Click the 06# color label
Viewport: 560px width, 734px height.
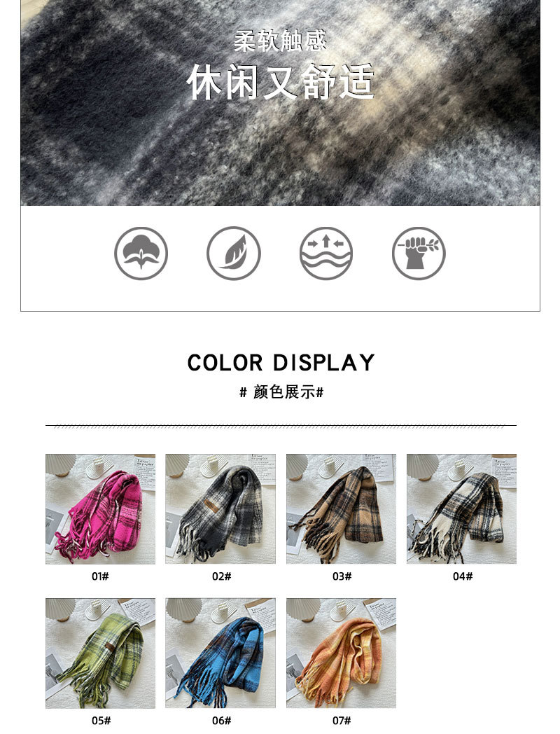click(x=222, y=721)
